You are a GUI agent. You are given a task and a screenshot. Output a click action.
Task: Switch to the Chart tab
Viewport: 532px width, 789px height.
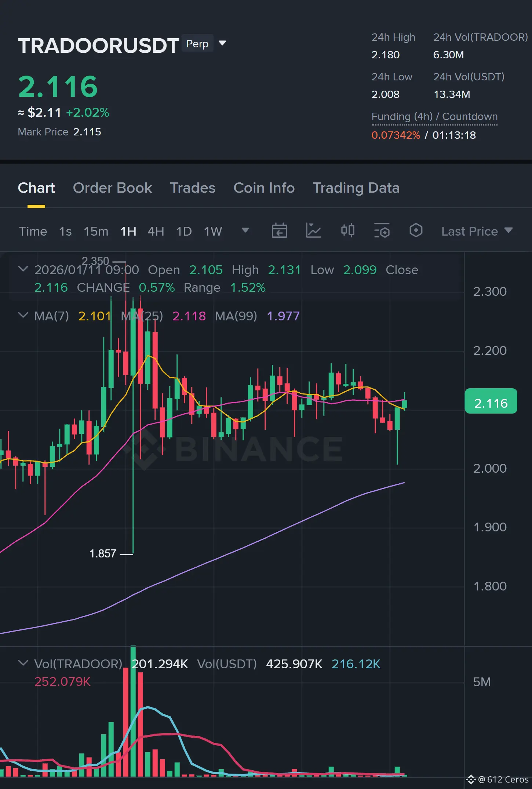pyautogui.click(x=36, y=188)
